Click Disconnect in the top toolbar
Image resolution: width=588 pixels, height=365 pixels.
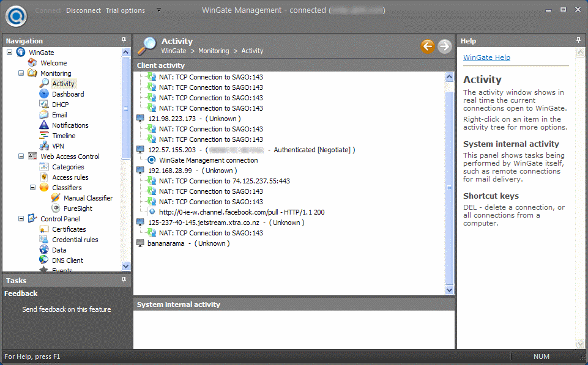click(83, 10)
